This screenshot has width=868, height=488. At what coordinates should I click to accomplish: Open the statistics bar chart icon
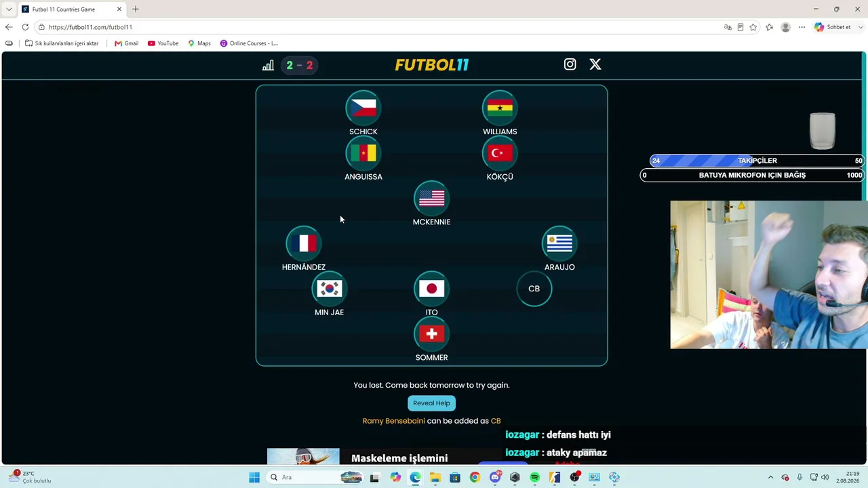click(x=268, y=65)
